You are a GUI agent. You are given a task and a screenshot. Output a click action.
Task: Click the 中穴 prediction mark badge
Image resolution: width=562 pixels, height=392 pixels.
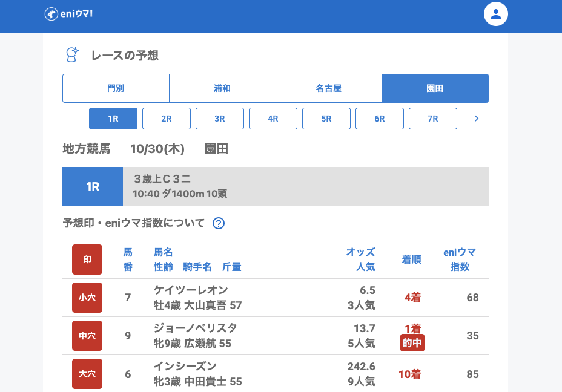(x=87, y=336)
